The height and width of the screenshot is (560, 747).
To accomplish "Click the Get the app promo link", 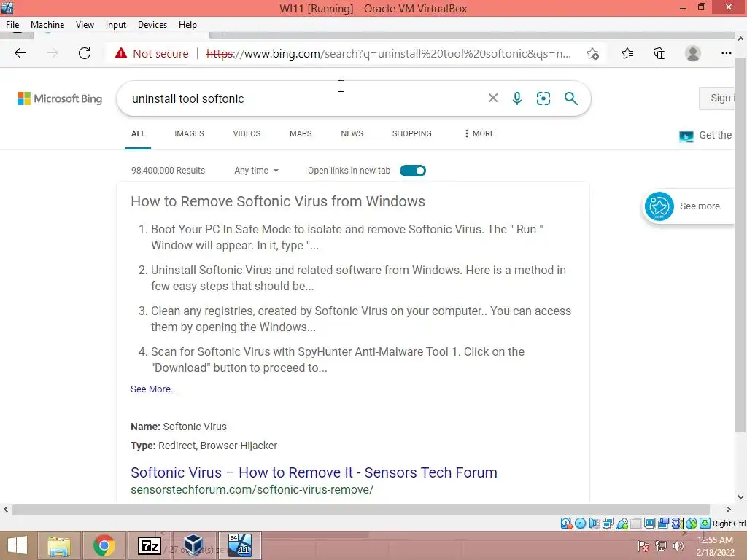I will click(706, 136).
